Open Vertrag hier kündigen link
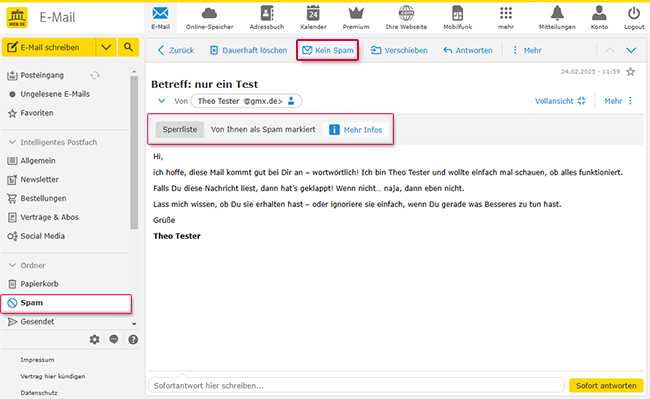Viewport: 650px width, 399px height. pyautogui.click(x=53, y=376)
